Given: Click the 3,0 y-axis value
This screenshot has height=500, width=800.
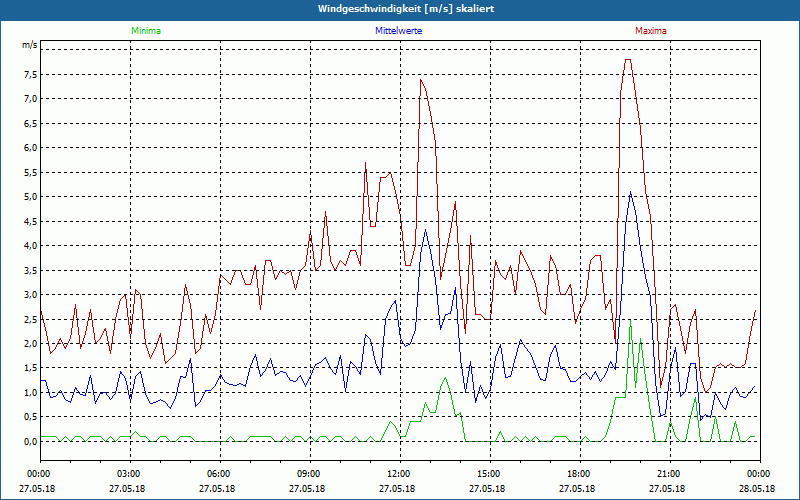Looking at the screenshot, I should tap(30, 295).
